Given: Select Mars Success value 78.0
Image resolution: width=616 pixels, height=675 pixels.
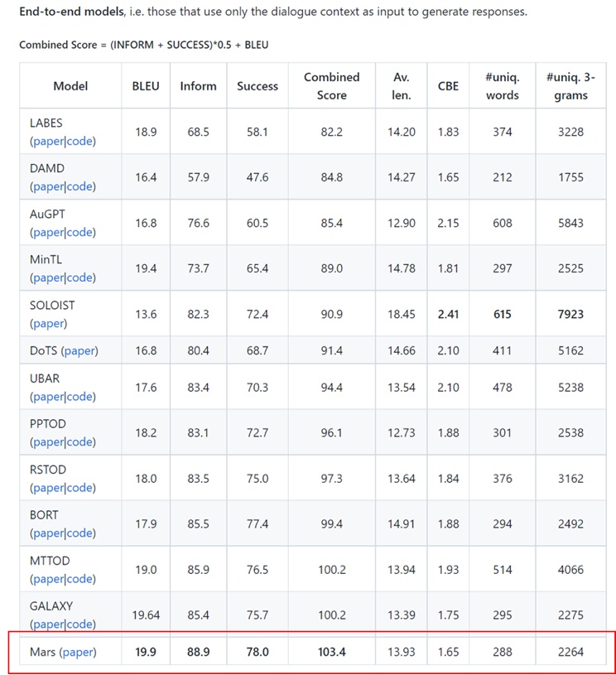Looking at the screenshot, I should pyautogui.click(x=257, y=652).
